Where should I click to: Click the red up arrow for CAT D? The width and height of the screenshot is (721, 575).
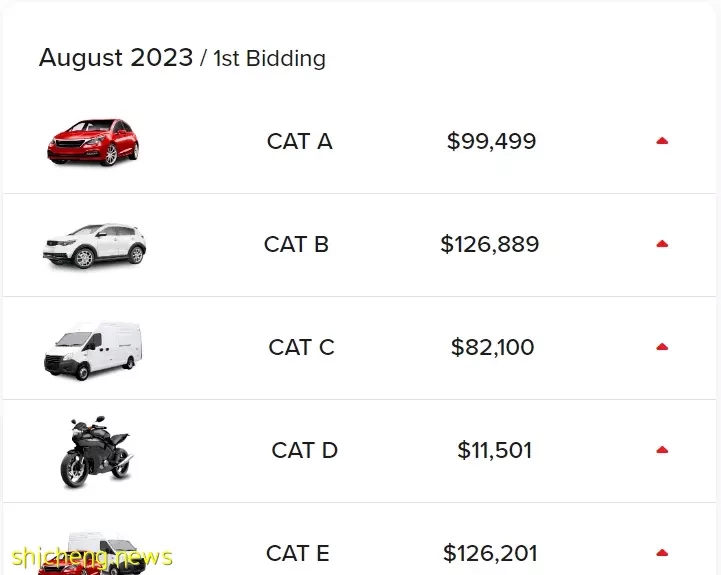tap(662, 450)
